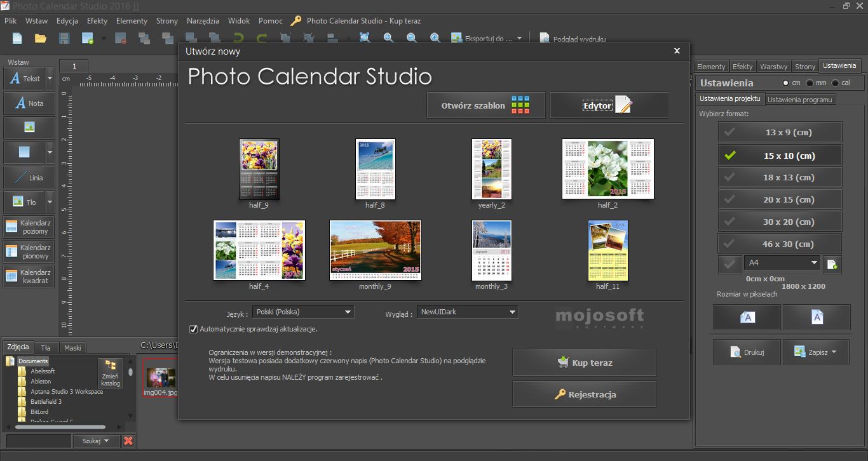Click the insert image tool in Wstaw panel
This screenshot has width=868, height=461.
[x=29, y=128]
